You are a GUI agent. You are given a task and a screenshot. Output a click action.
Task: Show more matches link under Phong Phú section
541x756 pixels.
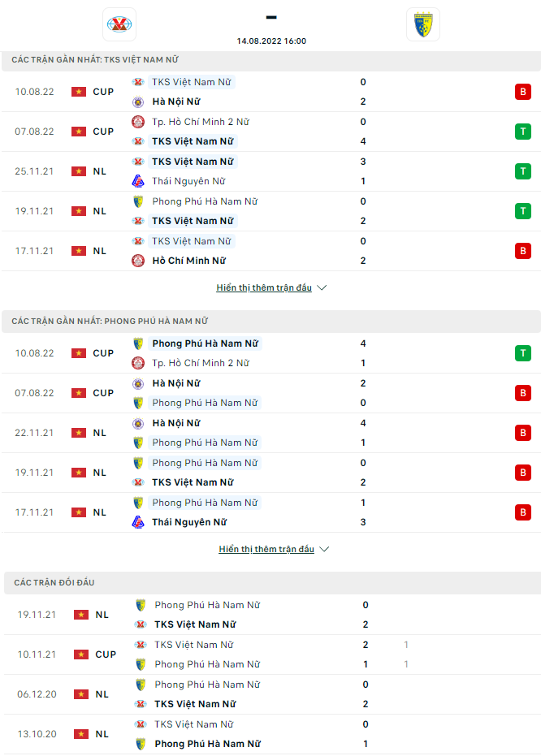[266, 550]
